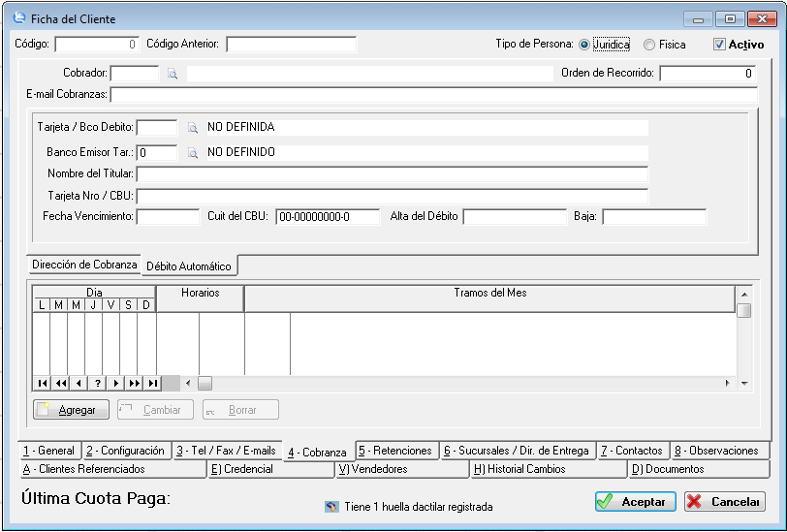Screen dimensions: 787x532
Task: Jump to first record in grid navigator
Action: tap(42, 384)
